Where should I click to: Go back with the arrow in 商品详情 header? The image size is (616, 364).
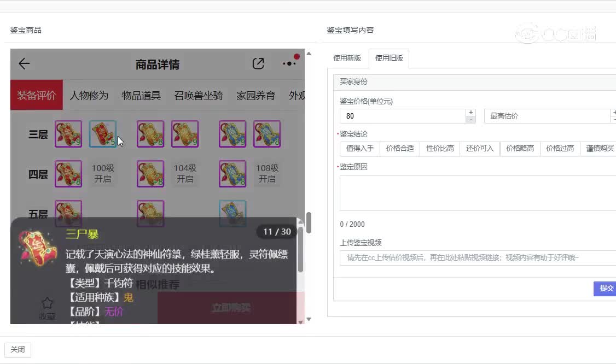[24, 63]
